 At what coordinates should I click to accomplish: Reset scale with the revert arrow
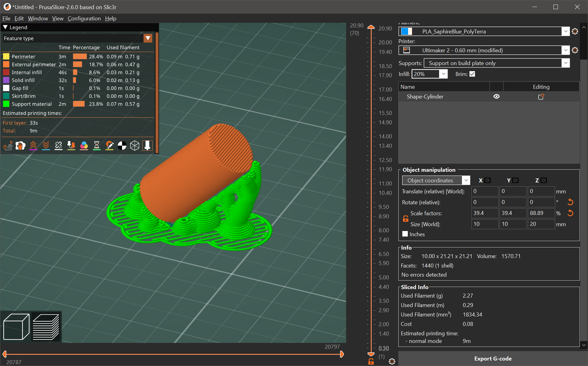coord(570,213)
